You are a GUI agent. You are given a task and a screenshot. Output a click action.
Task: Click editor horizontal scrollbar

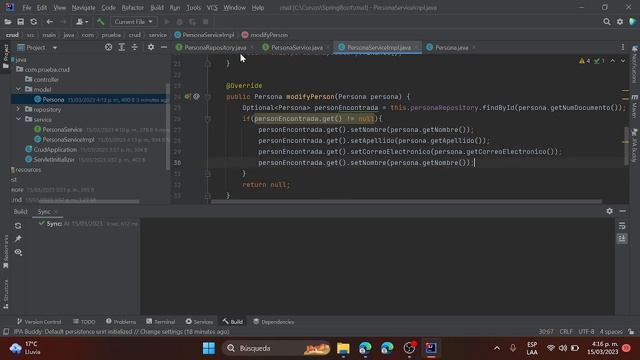click(x=406, y=201)
